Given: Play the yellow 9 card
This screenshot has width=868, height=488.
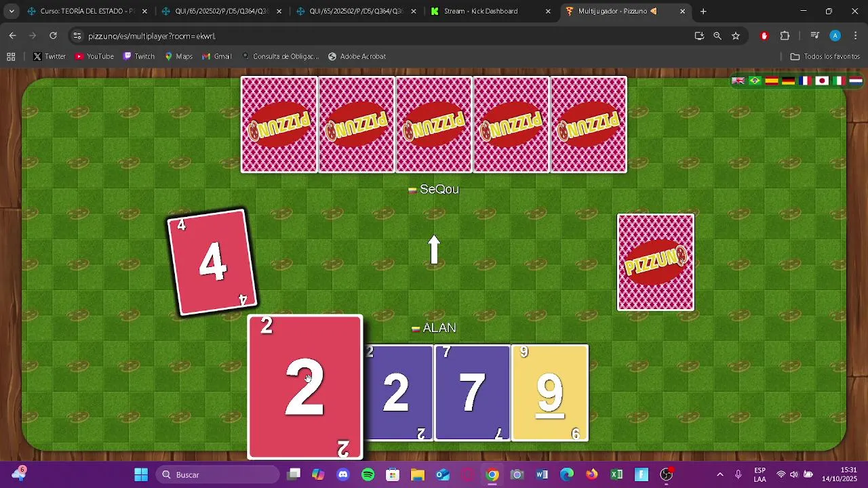Looking at the screenshot, I should (550, 393).
